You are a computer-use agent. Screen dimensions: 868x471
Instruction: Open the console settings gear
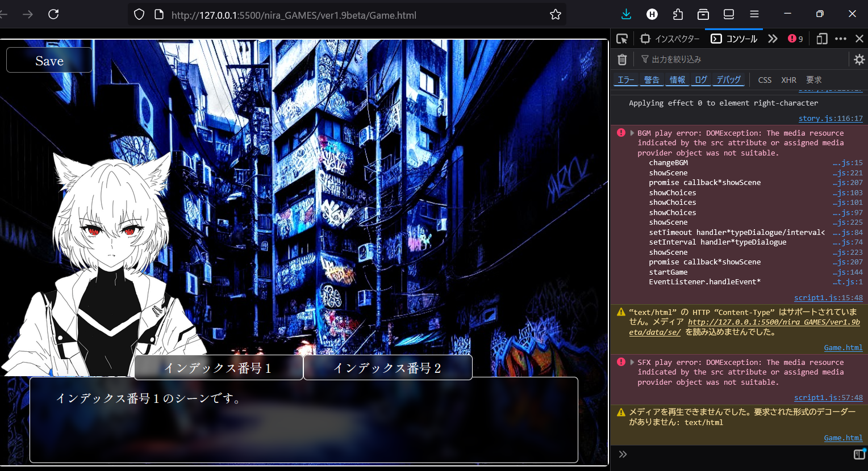pos(859,59)
